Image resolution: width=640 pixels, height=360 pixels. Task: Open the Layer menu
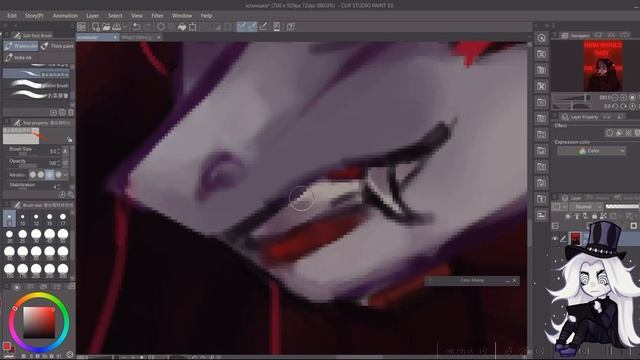click(93, 16)
